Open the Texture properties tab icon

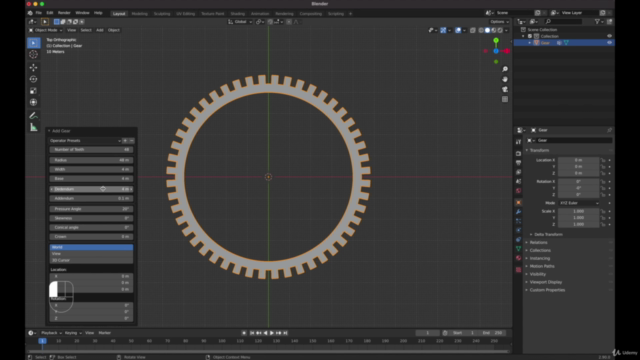pyautogui.click(x=518, y=269)
